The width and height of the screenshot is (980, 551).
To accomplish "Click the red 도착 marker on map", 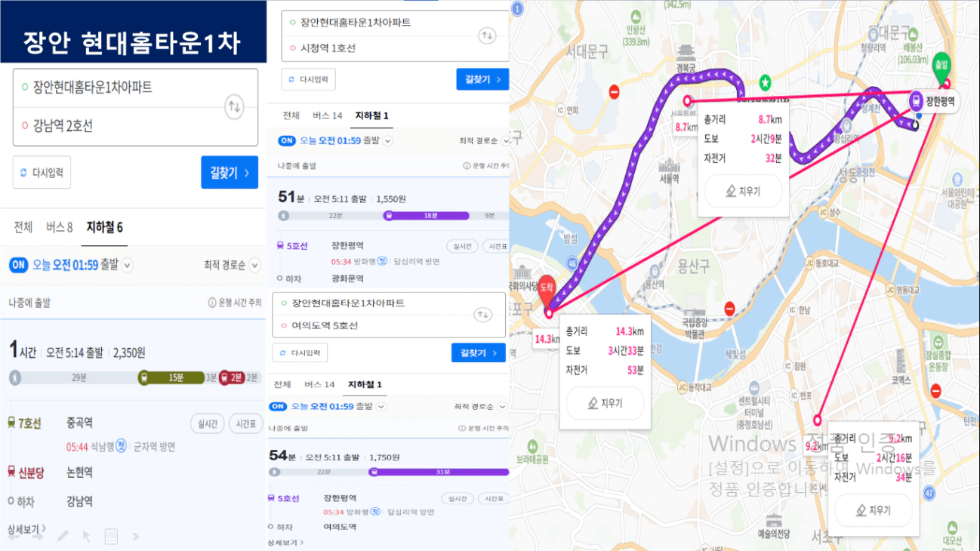I will (548, 292).
